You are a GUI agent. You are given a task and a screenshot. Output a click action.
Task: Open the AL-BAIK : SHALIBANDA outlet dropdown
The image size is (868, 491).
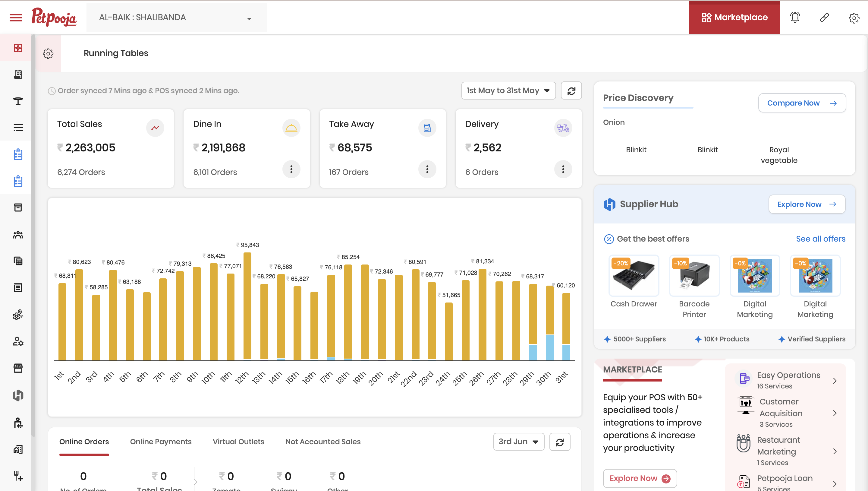[177, 17]
